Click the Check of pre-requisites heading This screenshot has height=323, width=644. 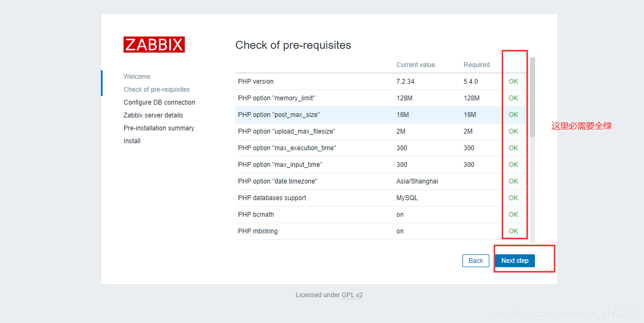(x=293, y=45)
